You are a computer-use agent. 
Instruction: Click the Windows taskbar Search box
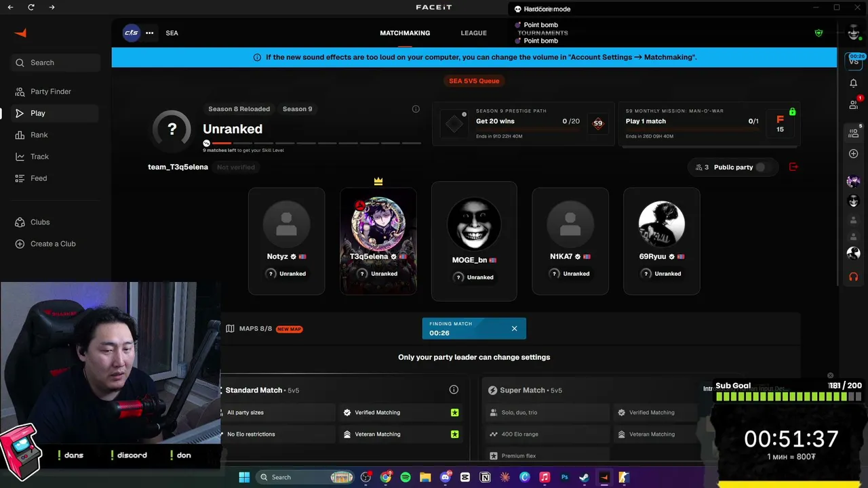click(305, 477)
